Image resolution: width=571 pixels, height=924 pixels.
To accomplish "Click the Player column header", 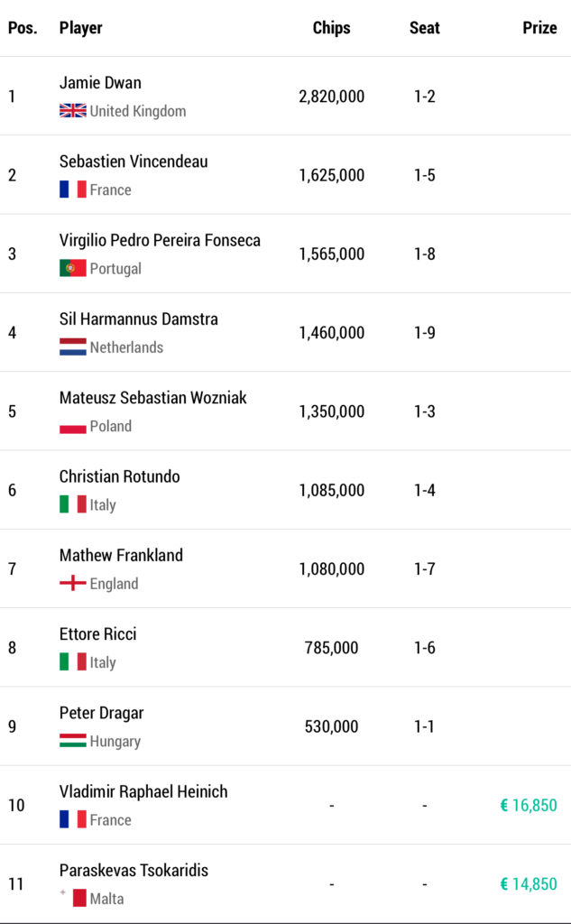I will (x=81, y=28).
